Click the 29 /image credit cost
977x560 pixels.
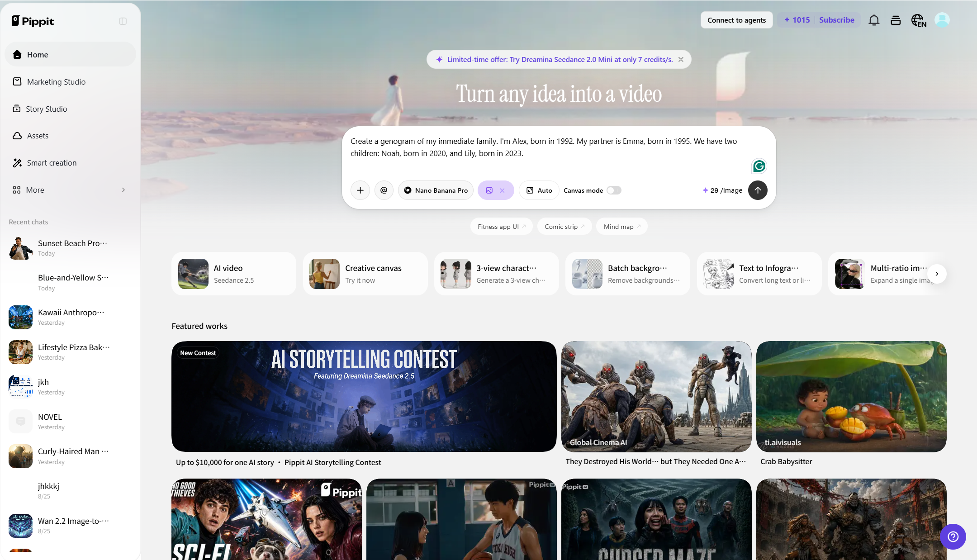[722, 190]
